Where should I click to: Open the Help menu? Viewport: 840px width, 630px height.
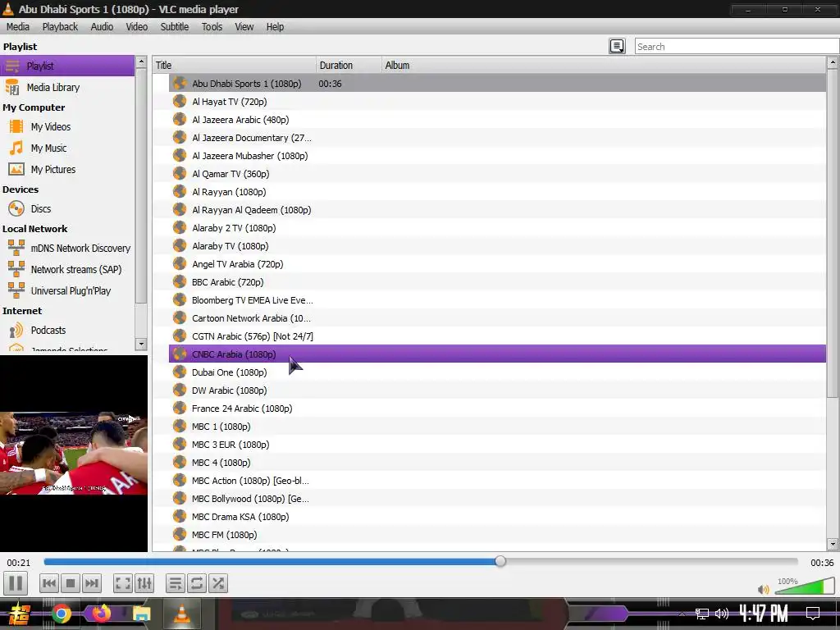pyautogui.click(x=275, y=27)
